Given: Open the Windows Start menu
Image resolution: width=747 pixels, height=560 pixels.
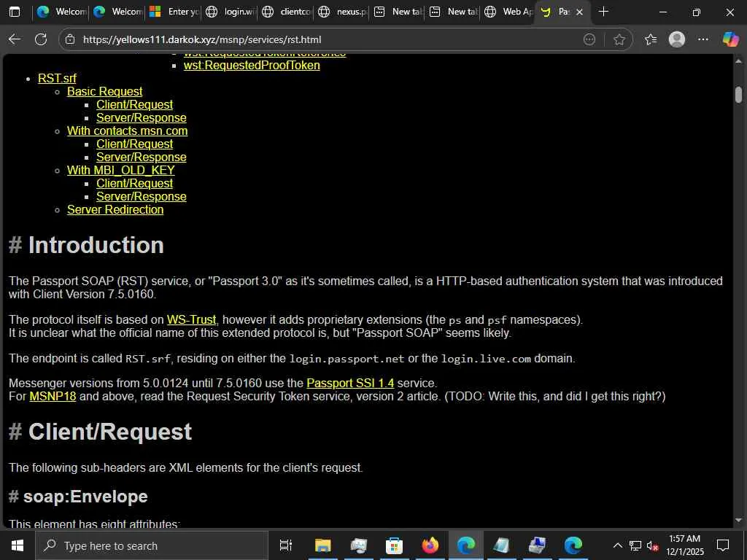Looking at the screenshot, I should pos(18,545).
